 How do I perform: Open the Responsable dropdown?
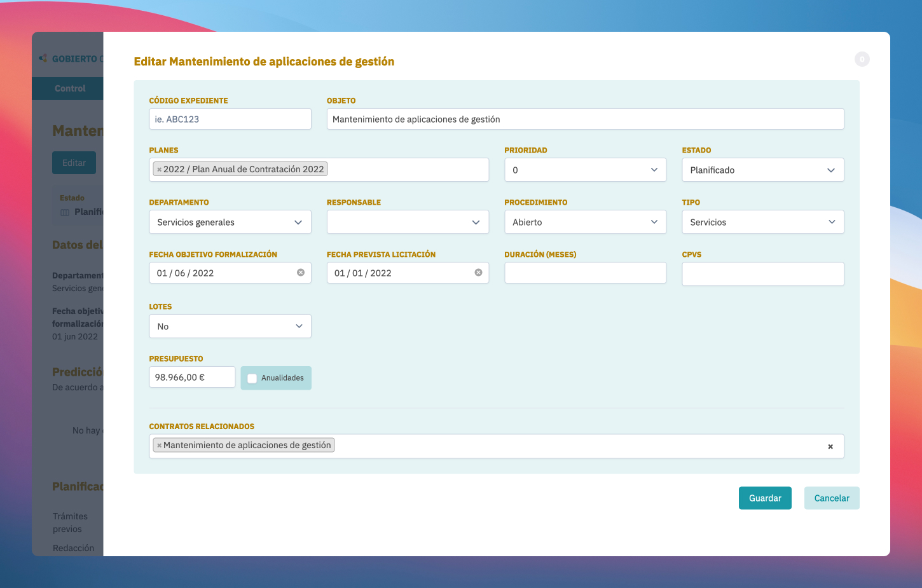[x=408, y=222]
